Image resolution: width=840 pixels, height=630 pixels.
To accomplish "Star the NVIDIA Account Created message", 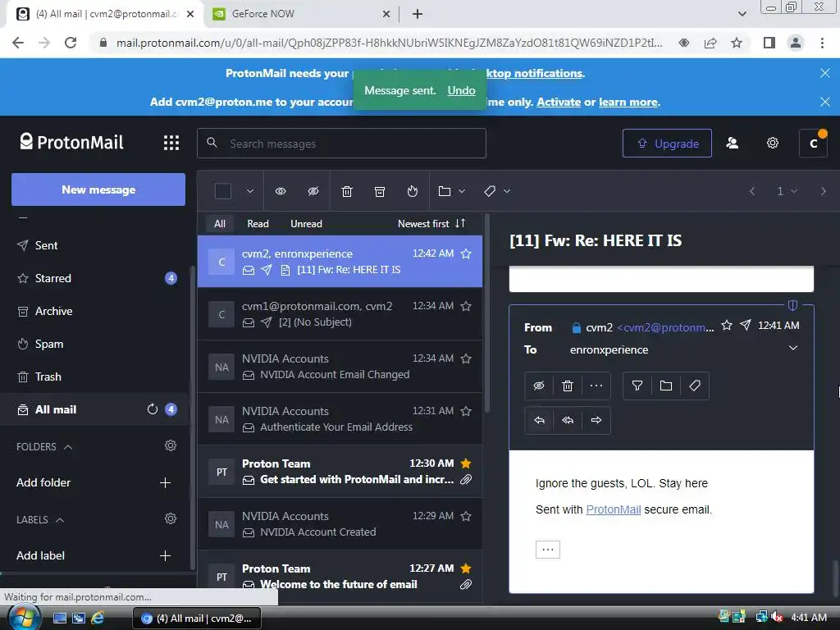I will coord(466,516).
